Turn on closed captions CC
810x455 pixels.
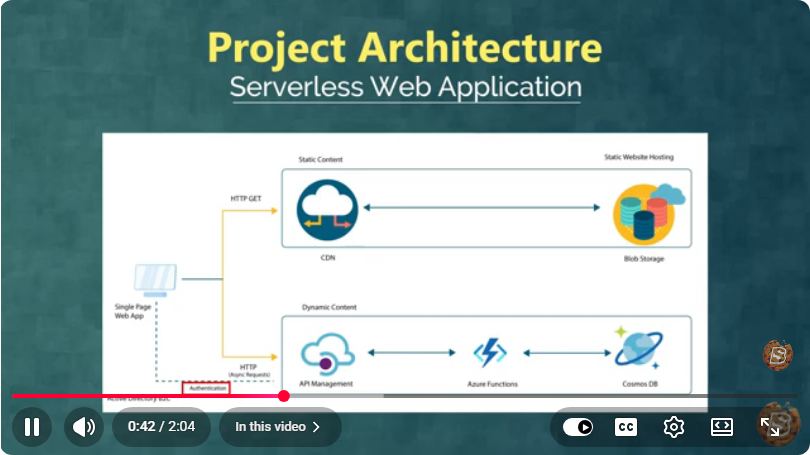click(x=626, y=427)
